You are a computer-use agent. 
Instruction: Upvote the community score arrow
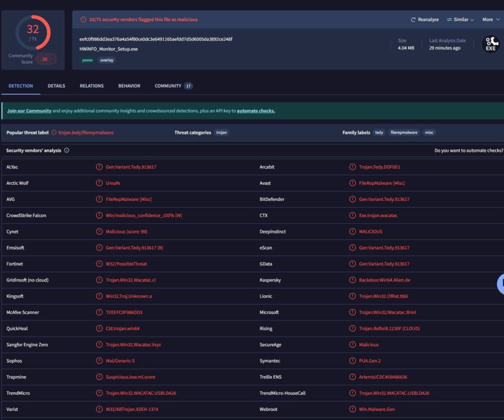point(53,56)
